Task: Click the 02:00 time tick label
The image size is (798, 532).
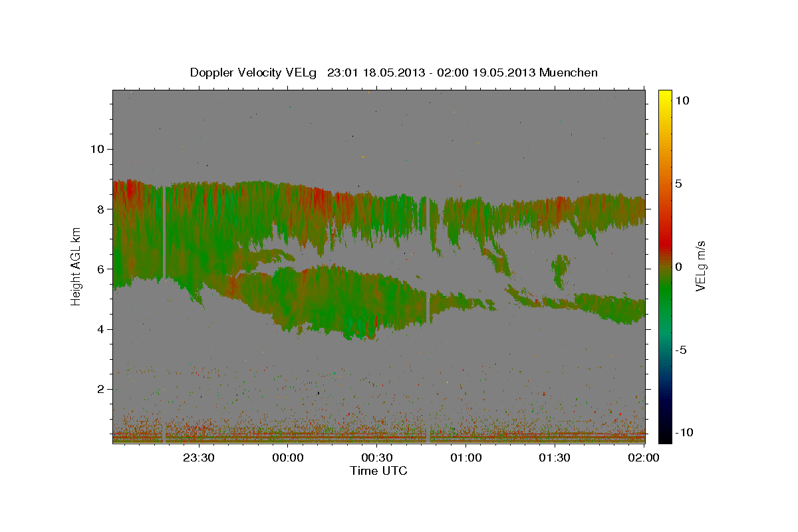Action: [644, 458]
